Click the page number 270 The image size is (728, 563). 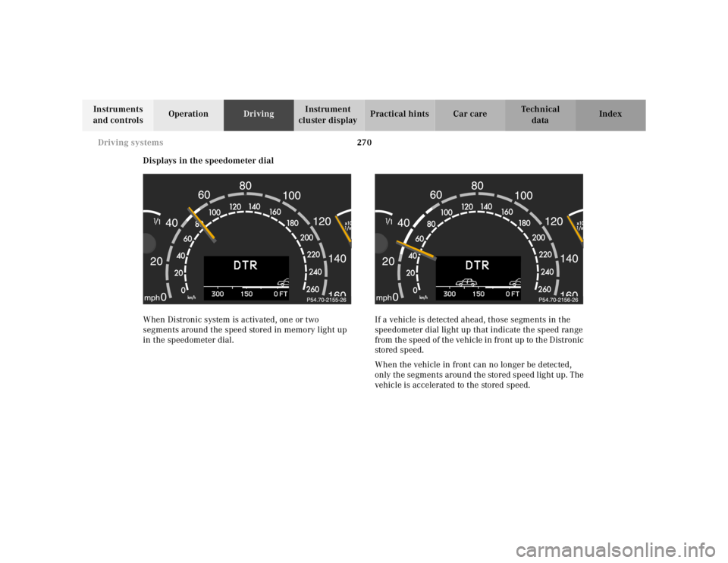click(x=365, y=143)
